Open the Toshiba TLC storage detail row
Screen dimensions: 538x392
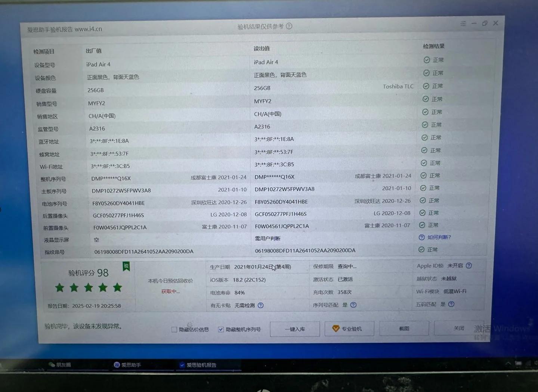398,86
